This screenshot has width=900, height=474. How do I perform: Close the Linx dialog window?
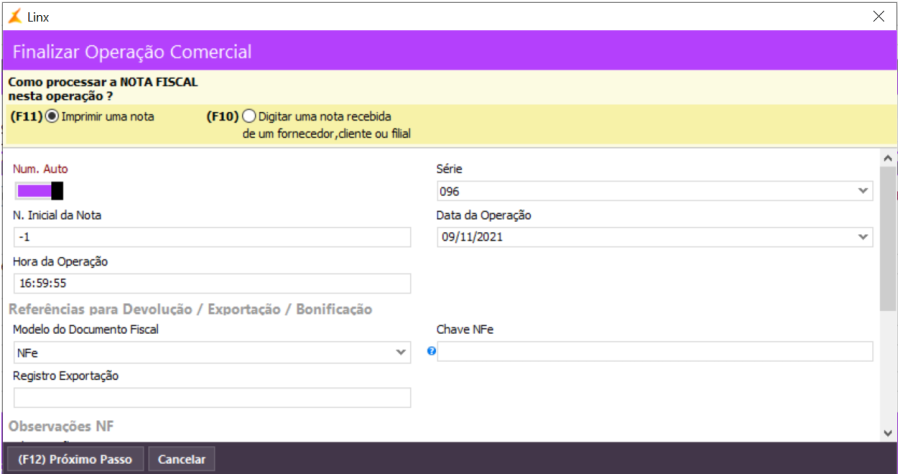click(878, 17)
